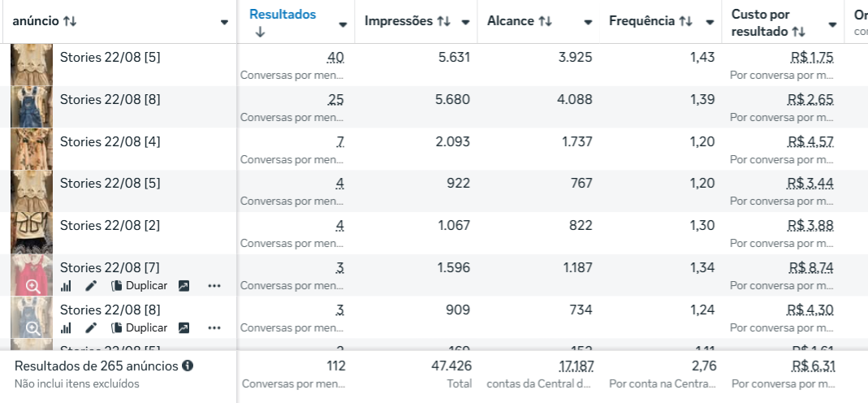Viewport: 868px width, 403px height.
Task: Click info icon next to Resultados de 265 anúncios
Action: 188,366
